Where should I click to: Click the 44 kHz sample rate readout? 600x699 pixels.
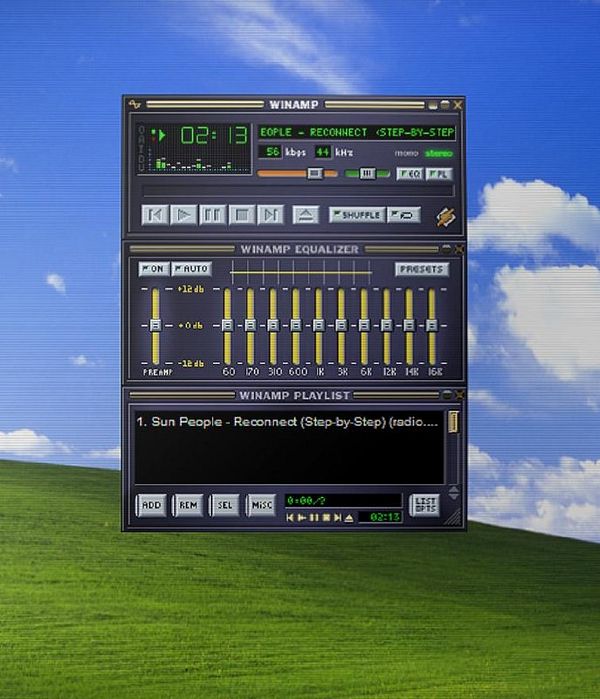click(x=323, y=152)
